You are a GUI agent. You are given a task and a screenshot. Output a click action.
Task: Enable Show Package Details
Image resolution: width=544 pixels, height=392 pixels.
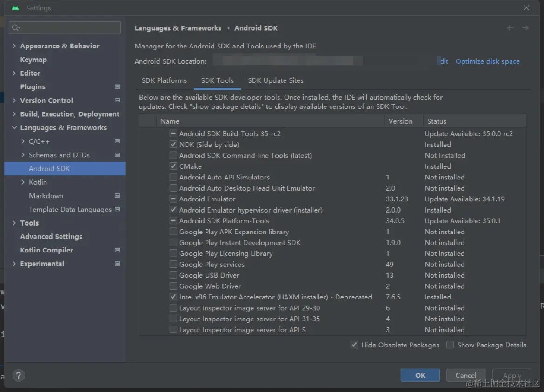pyautogui.click(x=450, y=345)
